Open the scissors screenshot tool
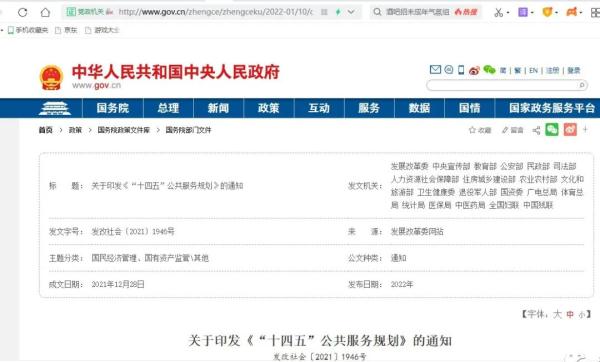Viewport: 600px width, 362px height. [x=498, y=12]
